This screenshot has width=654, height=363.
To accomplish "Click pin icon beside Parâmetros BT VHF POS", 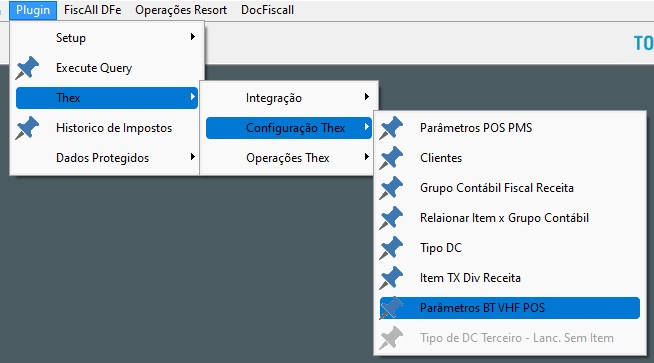I will point(391,308).
